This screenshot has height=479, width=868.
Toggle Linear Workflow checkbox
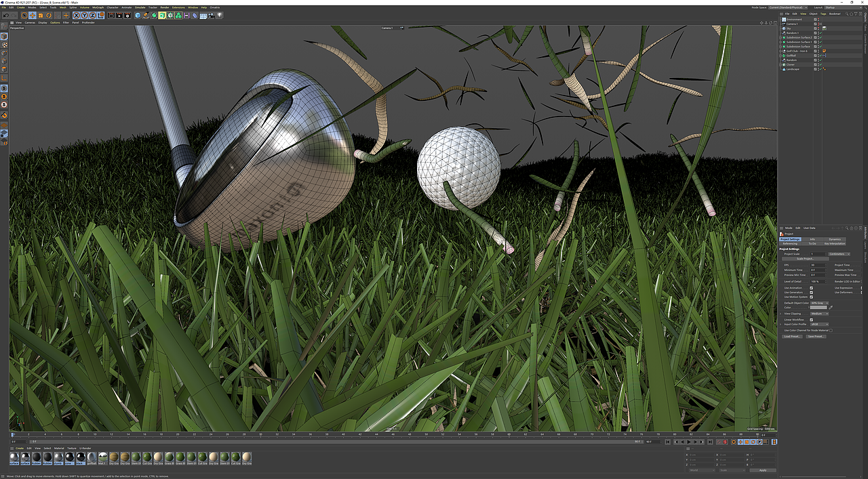click(812, 320)
